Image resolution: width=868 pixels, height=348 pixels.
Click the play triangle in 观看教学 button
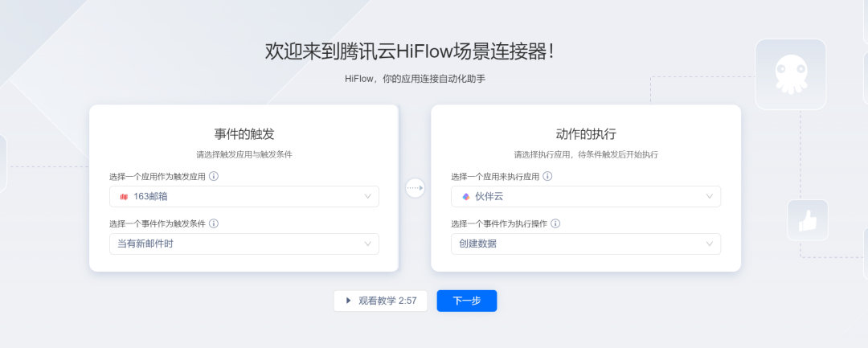click(x=348, y=301)
